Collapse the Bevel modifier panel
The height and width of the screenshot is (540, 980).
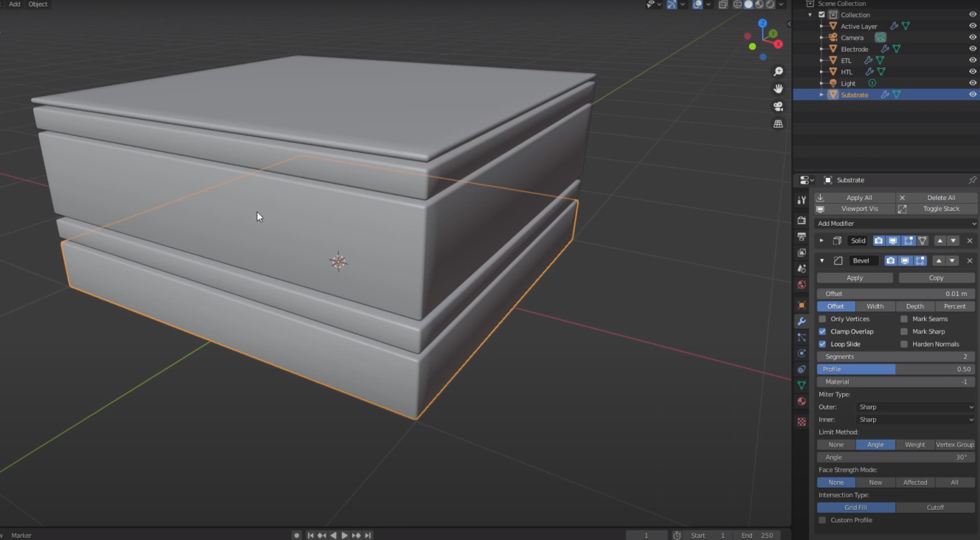click(821, 261)
